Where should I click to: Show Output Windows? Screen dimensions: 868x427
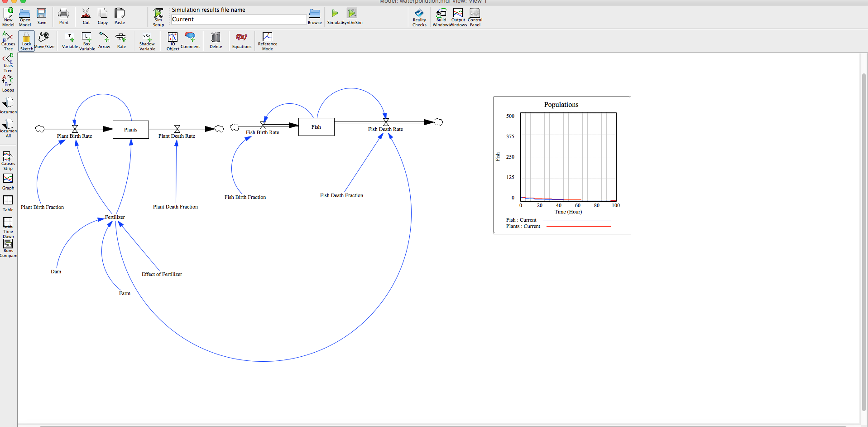[458, 17]
